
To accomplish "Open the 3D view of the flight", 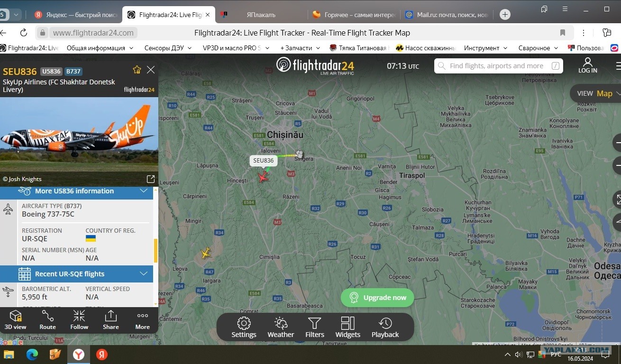I will tap(15, 320).
